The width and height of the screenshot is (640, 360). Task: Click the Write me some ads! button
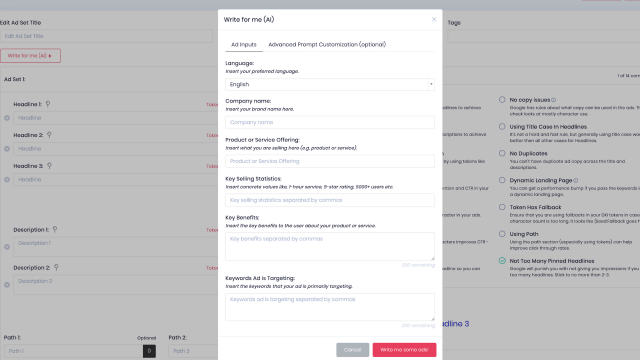click(x=404, y=350)
